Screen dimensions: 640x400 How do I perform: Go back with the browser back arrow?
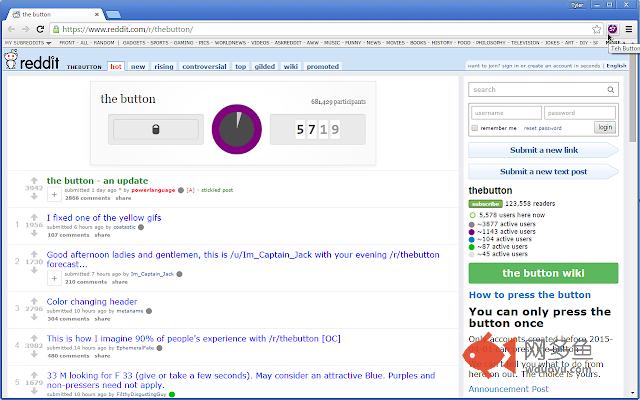coord(11,29)
